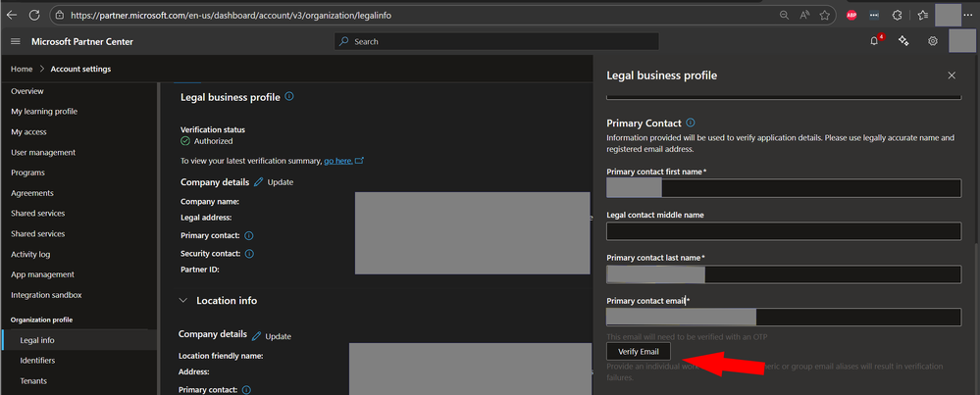Click the pencil icon in Location info Company details

[x=256, y=336]
